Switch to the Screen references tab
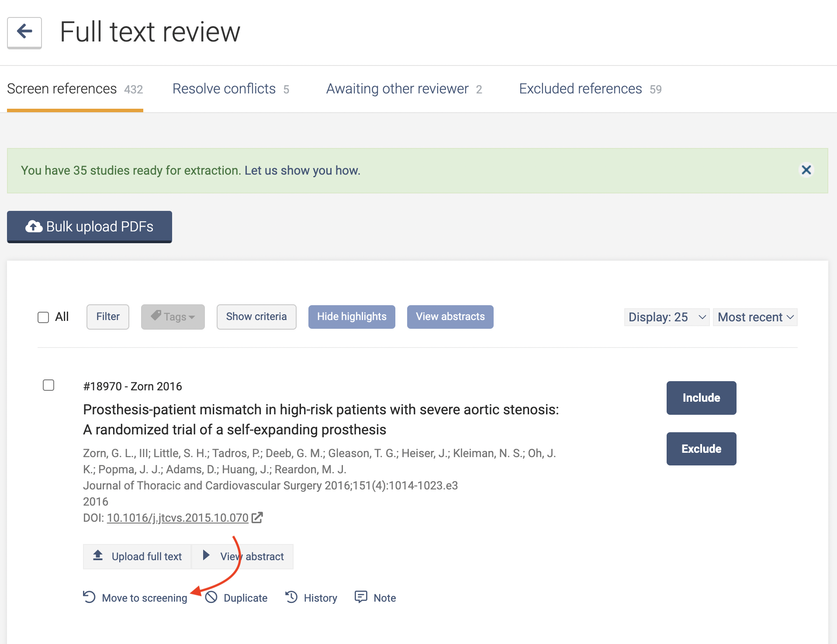 75,89
